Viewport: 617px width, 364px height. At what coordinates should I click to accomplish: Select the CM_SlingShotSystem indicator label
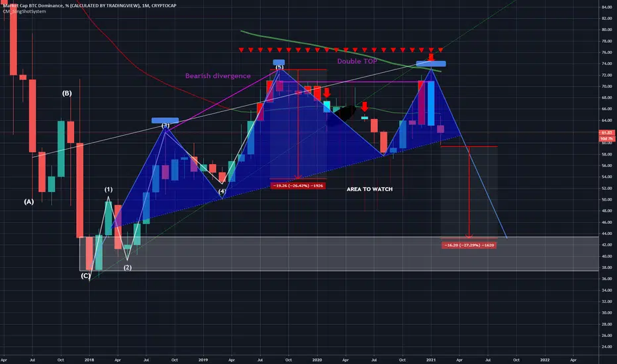point(24,11)
